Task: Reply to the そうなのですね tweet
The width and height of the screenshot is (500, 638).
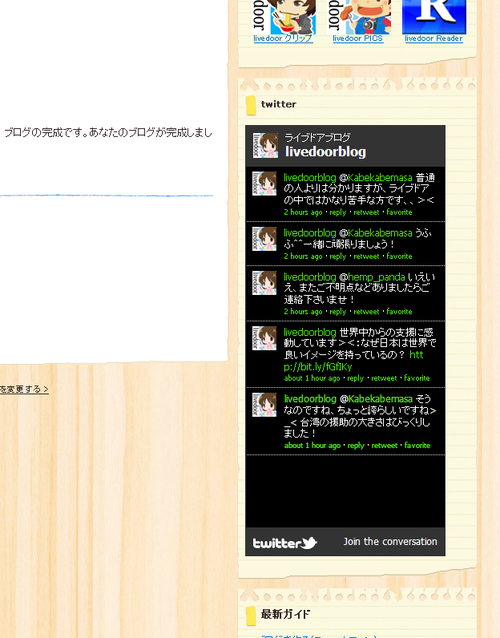Action: (x=356, y=446)
